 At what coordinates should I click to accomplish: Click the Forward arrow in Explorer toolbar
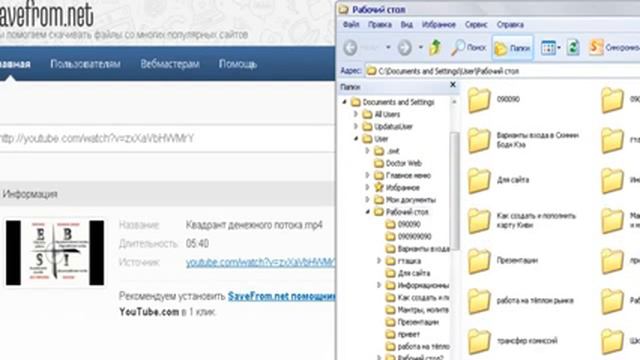(x=404, y=48)
